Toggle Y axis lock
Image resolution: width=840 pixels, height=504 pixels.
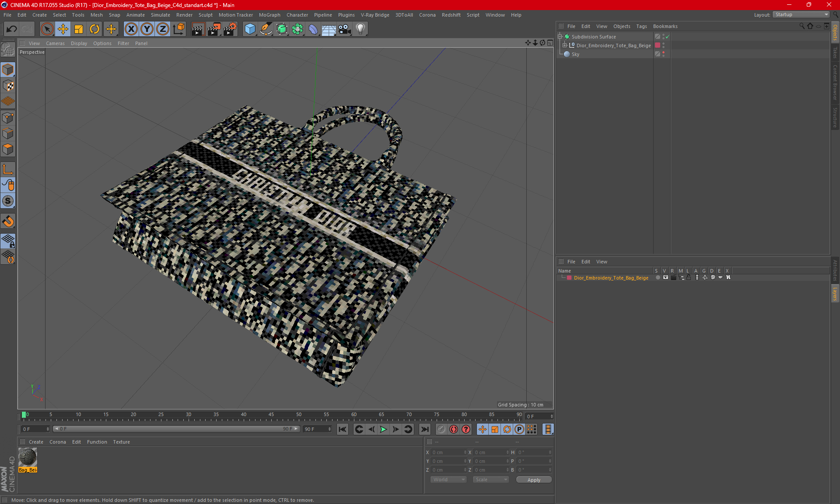tap(147, 29)
